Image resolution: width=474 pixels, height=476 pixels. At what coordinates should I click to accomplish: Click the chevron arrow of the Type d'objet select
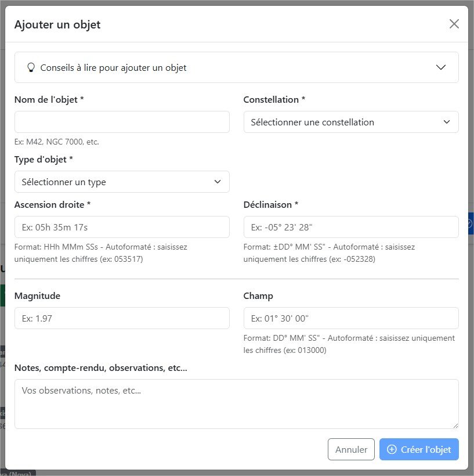click(218, 182)
